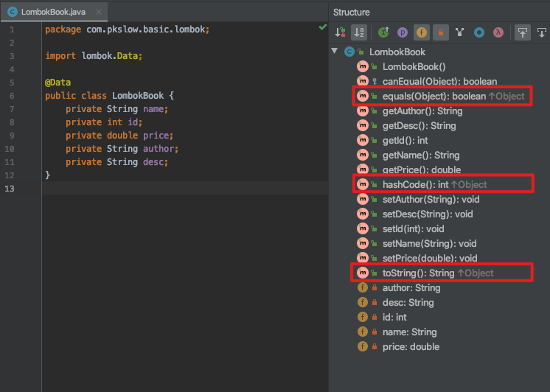Select setAuthor(String): void method
Image resolution: width=550 pixels, height=392 pixels.
431,199
